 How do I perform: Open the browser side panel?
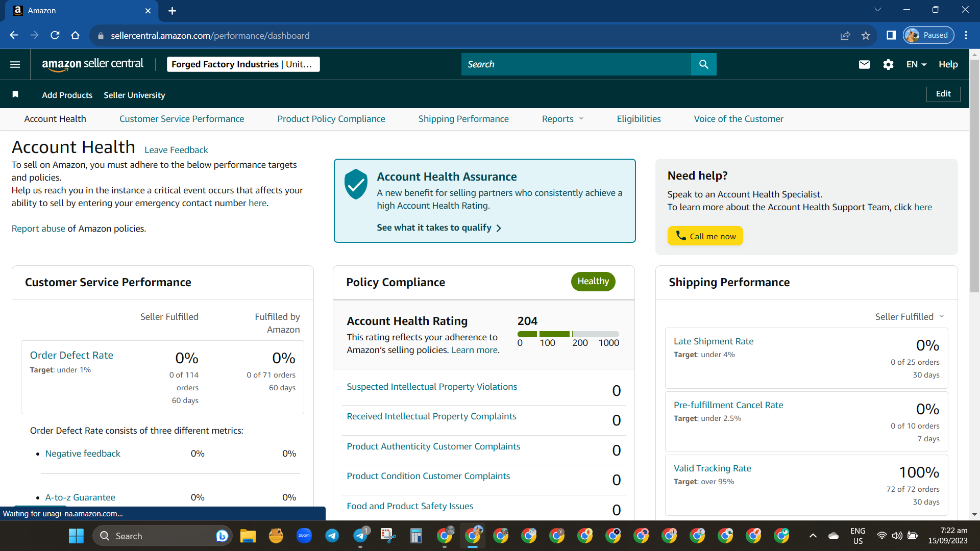point(891,35)
